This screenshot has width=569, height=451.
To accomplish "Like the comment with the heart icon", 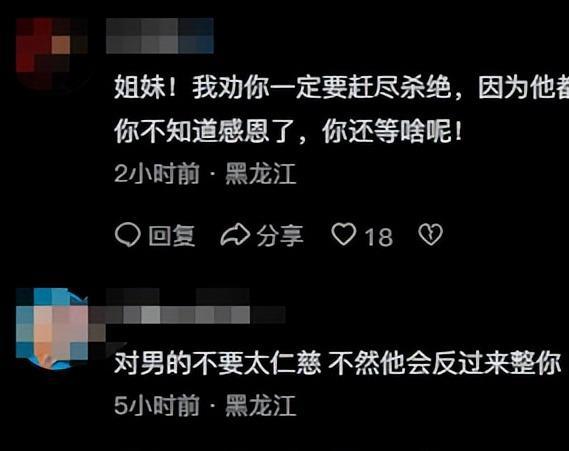I will click(x=344, y=234).
